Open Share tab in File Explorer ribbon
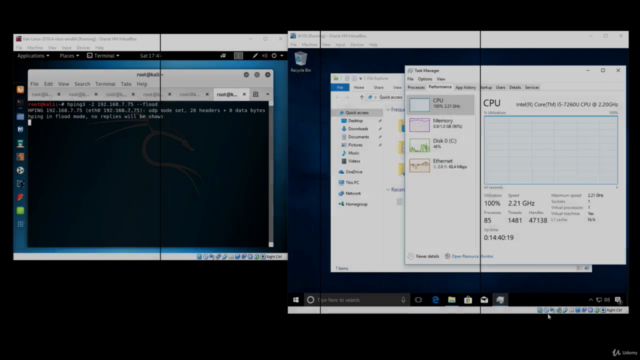The image size is (640, 360). pyautogui.click(x=379, y=87)
